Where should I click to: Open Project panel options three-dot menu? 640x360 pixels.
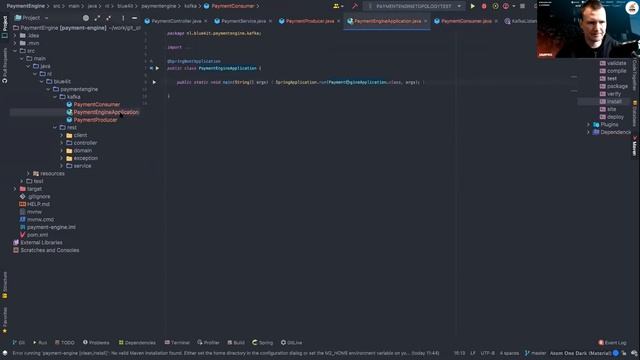pyautogui.click(x=123, y=18)
